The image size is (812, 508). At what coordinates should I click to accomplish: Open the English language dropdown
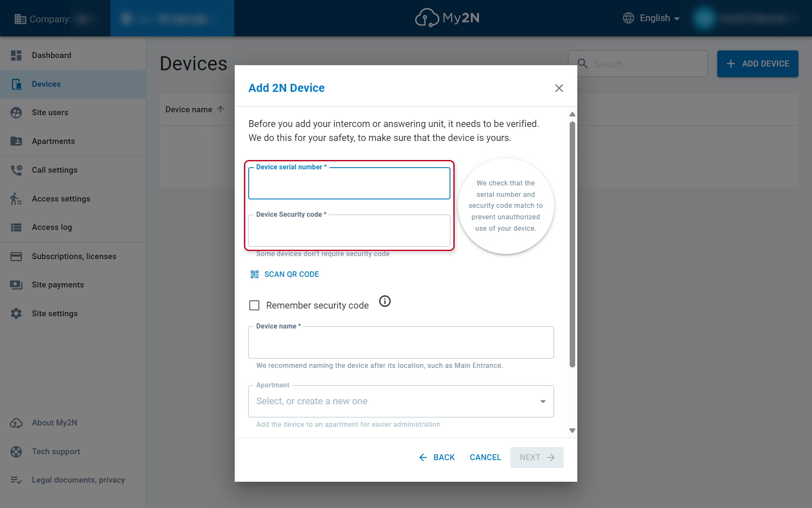tap(651, 18)
